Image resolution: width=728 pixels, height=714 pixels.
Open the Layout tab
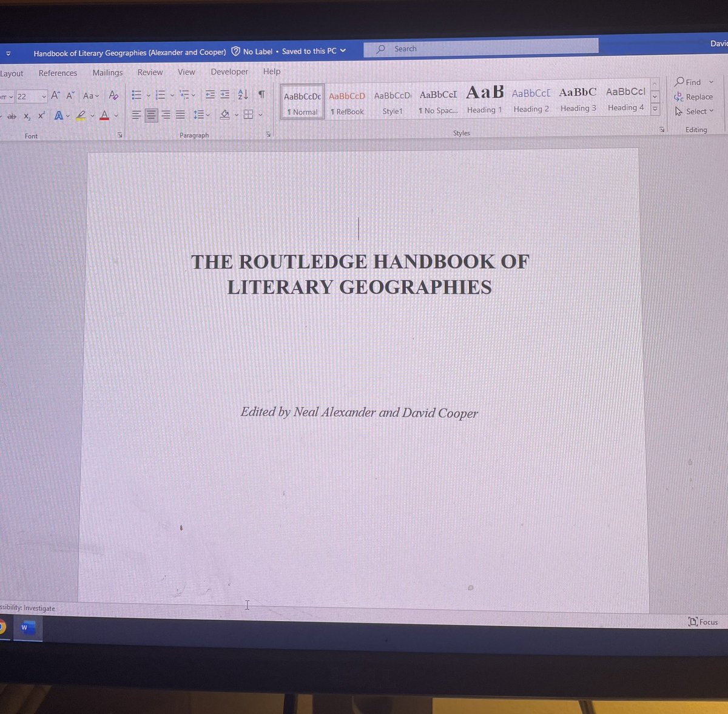12,73
